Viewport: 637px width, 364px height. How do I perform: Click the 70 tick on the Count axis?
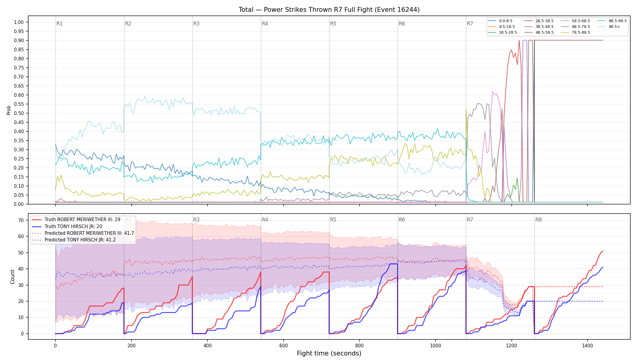[21, 221]
